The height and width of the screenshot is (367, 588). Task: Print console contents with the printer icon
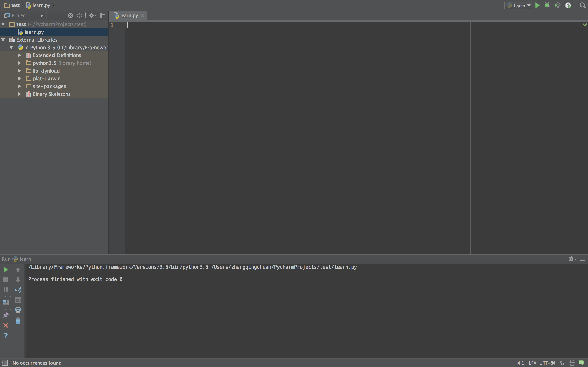[18, 310]
